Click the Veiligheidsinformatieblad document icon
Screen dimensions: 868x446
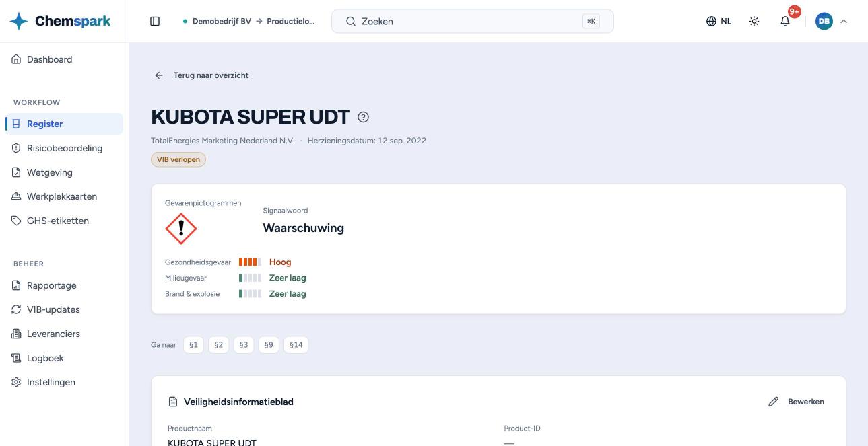[x=173, y=402]
